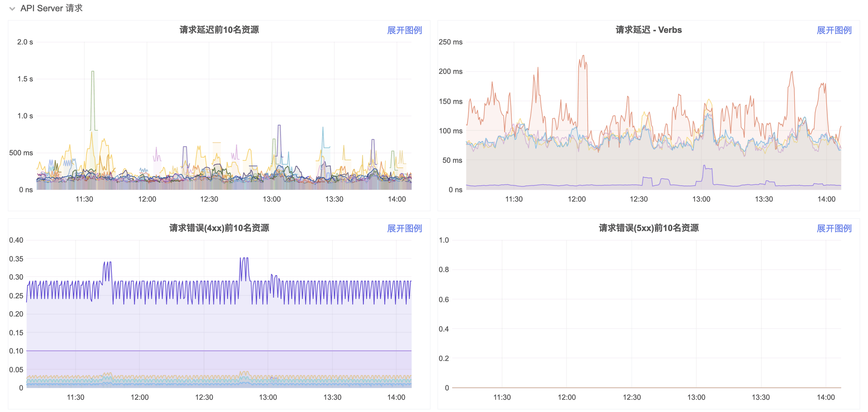Viewport: 868px width, 412px height.
Task: Open the 请求延迟前10名资源 panel title menu
Action: tap(219, 30)
